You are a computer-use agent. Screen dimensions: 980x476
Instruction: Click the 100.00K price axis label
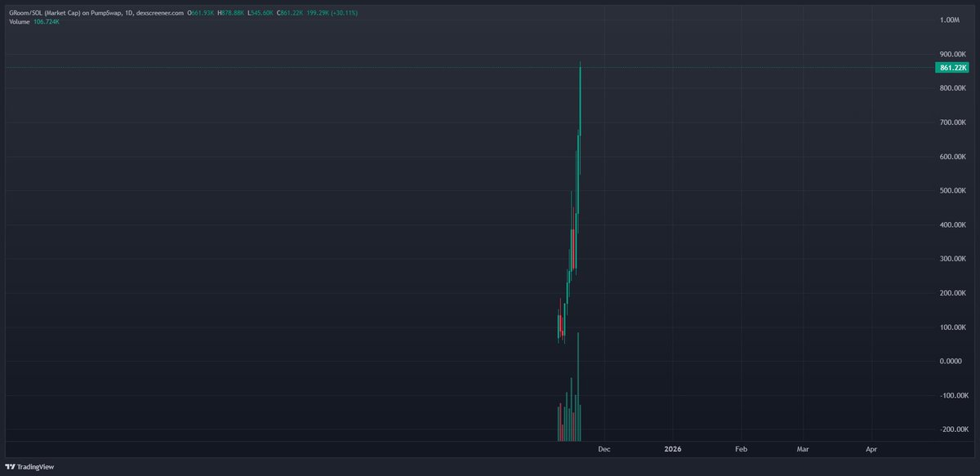coord(952,328)
